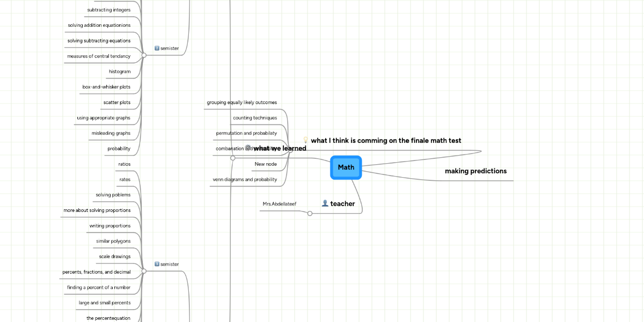Click the blue number 2 badge on the upper semister node

tap(157, 48)
